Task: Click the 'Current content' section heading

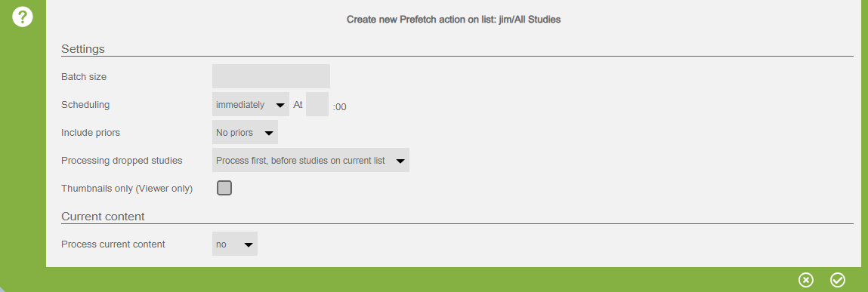Action: (103, 217)
